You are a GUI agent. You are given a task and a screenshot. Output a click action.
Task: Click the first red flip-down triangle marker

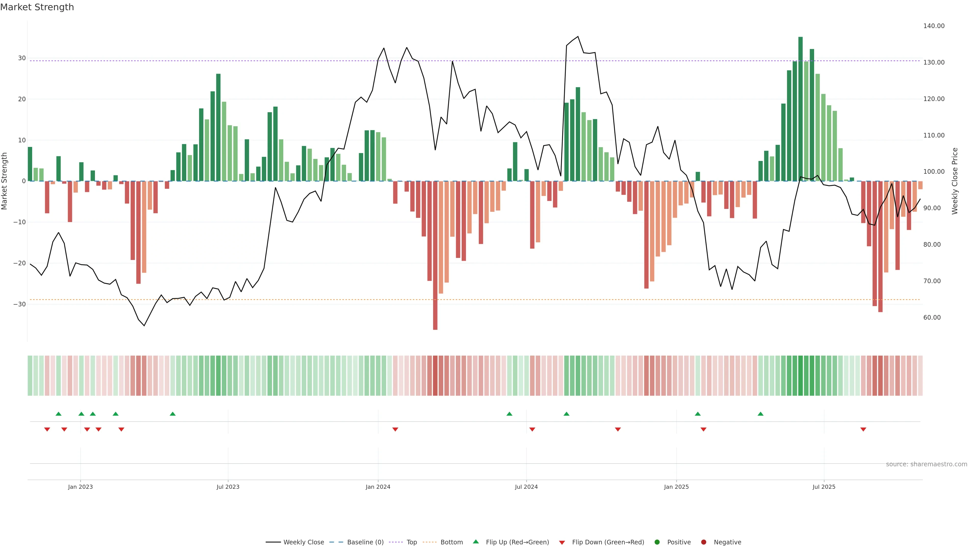47,429
